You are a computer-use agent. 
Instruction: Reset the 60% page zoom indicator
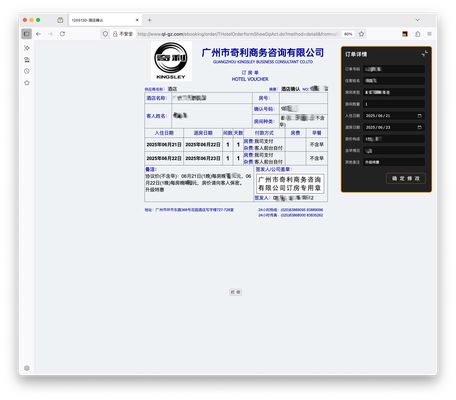348,34
